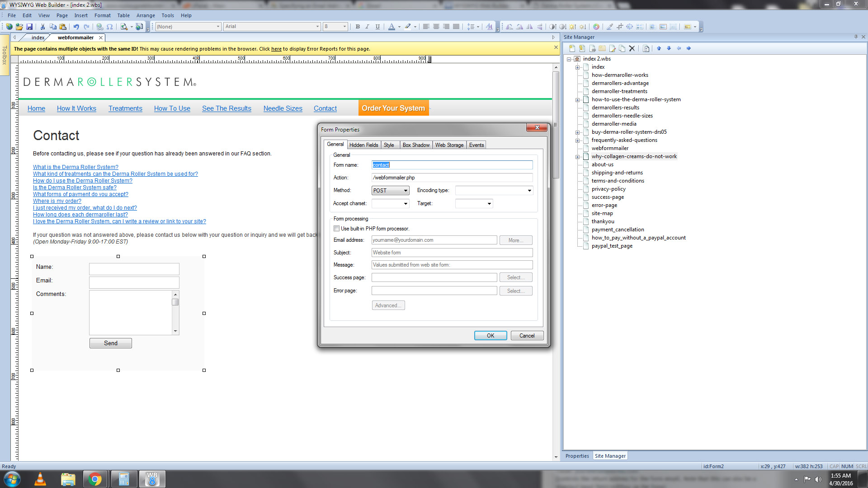This screenshot has width=868, height=488.
Task: Click the error report 'here' link
Action: (x=276, y=49)
